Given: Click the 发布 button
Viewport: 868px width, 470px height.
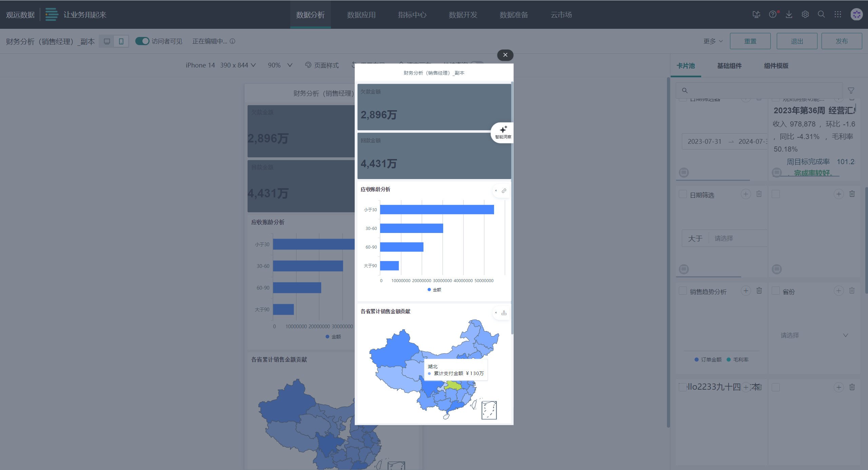Looking at the screenshot, I should click(841, 41).
